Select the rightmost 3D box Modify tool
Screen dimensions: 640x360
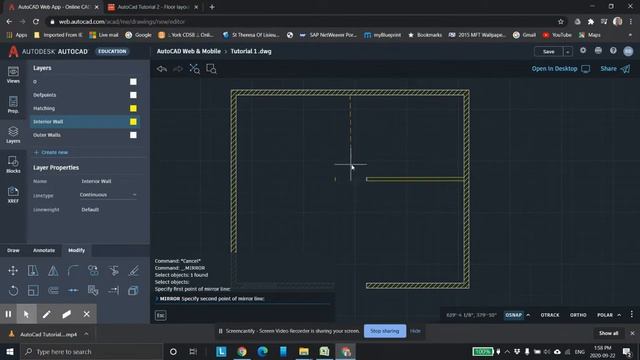(x=133, y=291)
